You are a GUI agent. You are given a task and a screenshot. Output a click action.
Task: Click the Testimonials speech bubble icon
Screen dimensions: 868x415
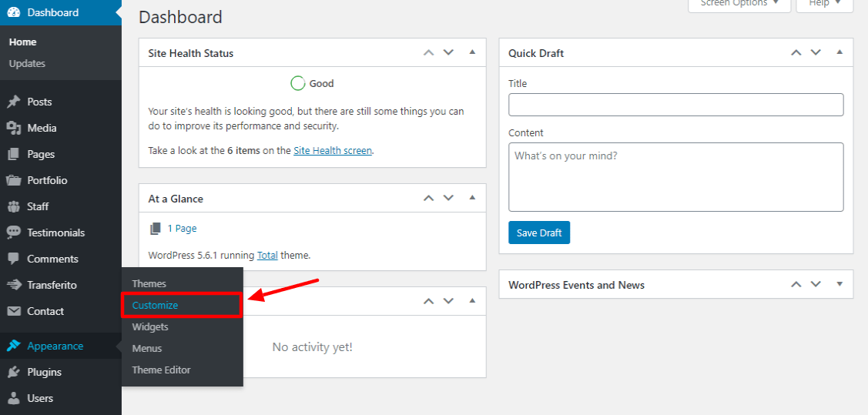click(13, 233)
